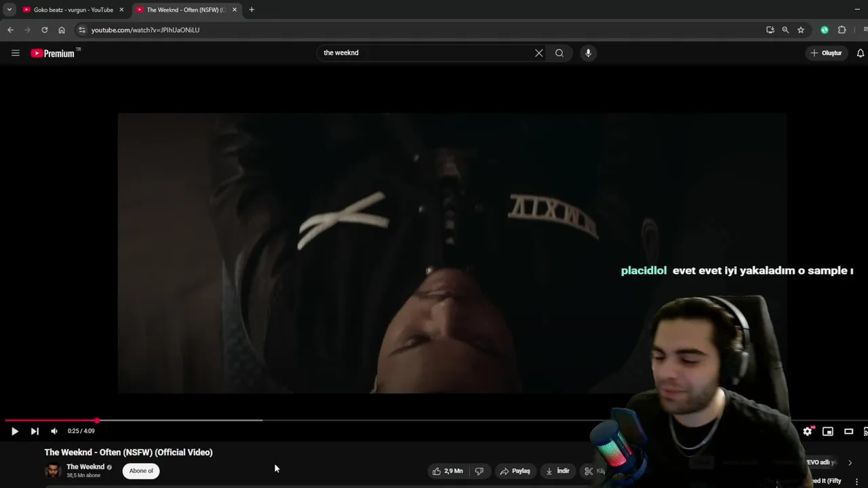Dislike the video
This screenshot has height=488, width=868.
(479, 471)
